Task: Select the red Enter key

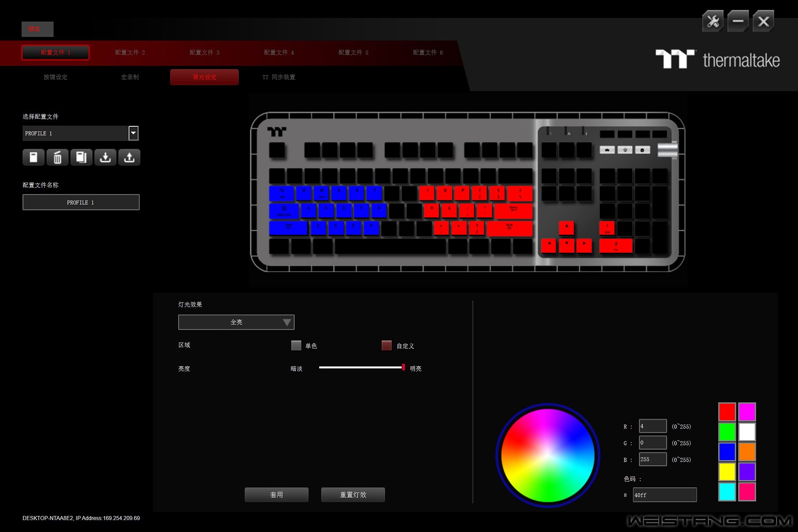Action: pyautogui.click(x=513, y=211)
